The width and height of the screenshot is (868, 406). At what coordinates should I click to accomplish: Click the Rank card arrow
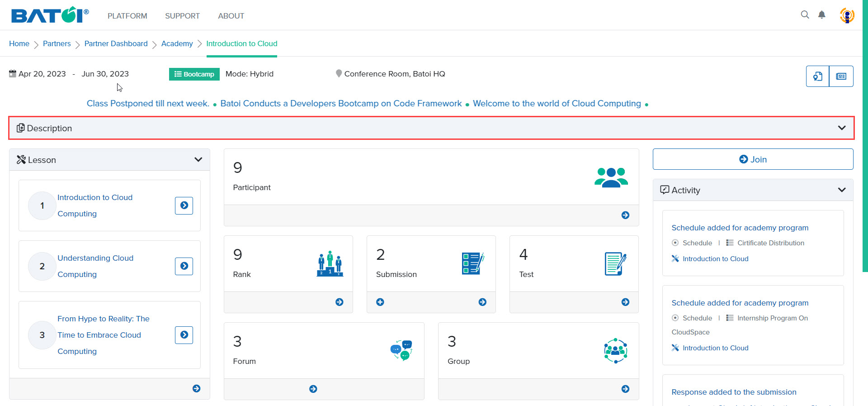coord(340,302)
